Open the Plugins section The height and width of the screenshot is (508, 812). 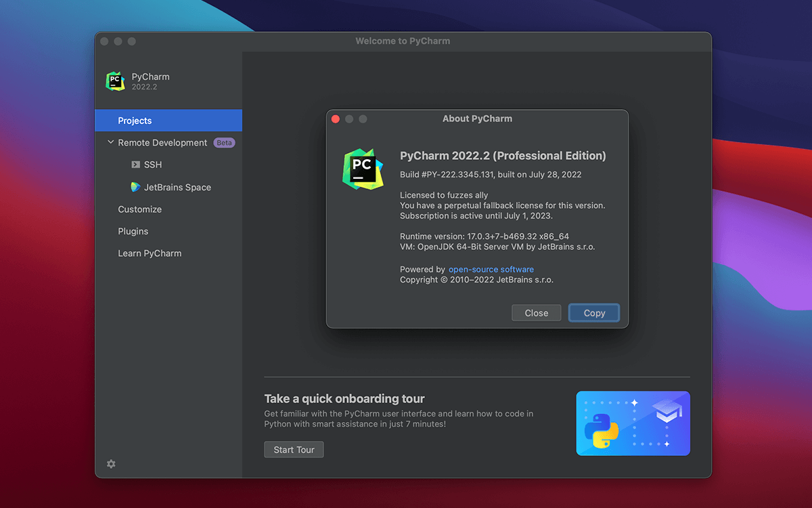tap(133, 231)
